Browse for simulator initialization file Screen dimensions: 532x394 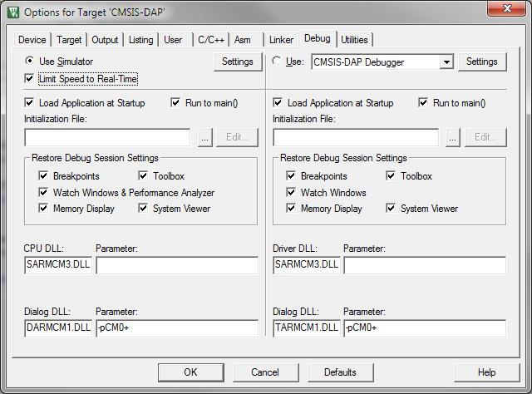click(205, 137)
